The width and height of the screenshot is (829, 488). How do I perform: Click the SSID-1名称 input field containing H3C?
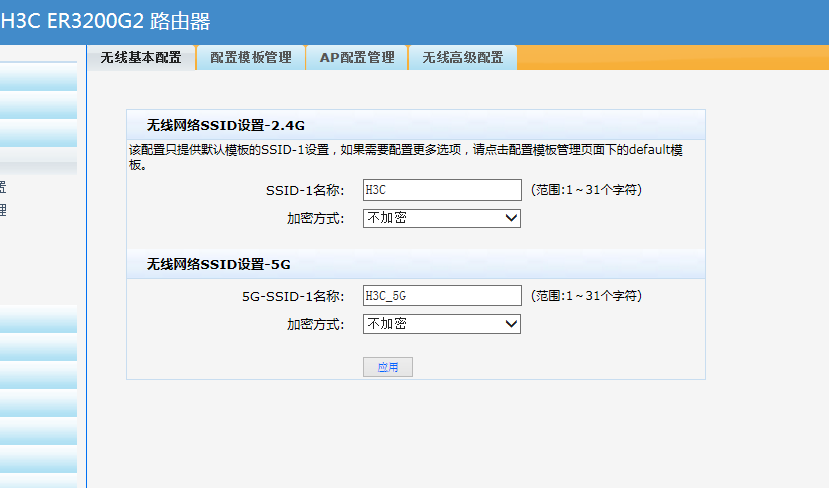442,190
